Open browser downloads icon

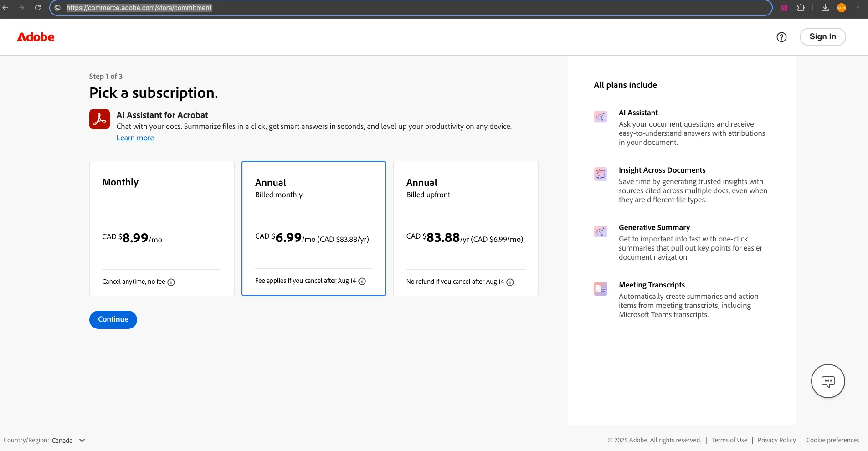tap(825, 8)
